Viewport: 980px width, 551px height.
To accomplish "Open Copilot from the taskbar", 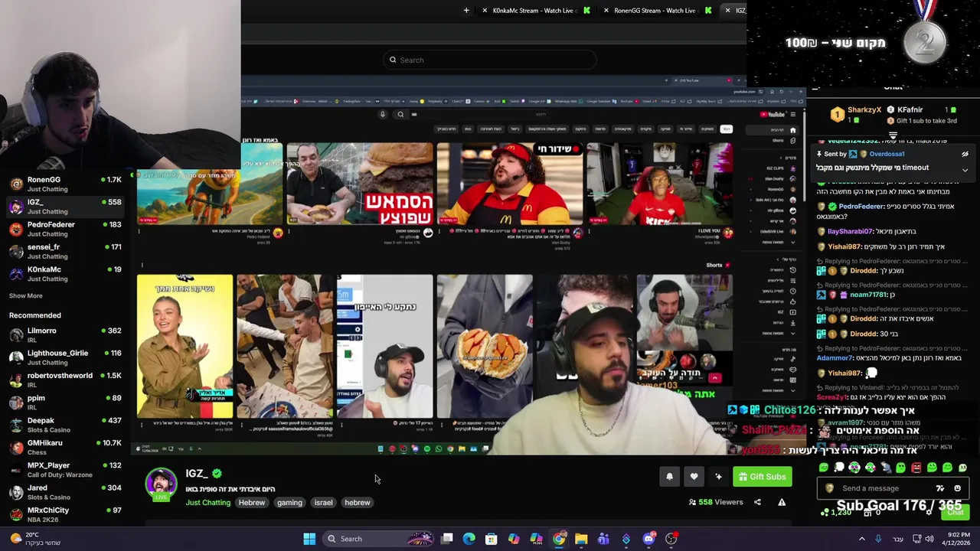I will coord(514,539).
